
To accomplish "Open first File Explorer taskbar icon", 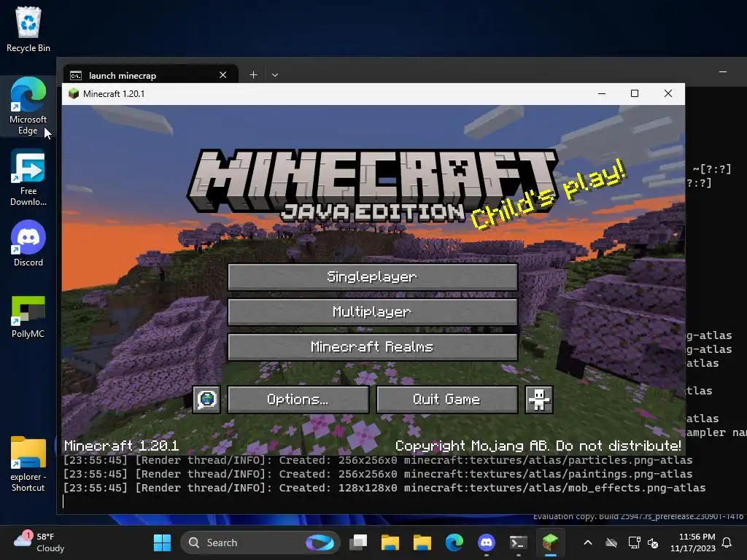I will [390, 542].
